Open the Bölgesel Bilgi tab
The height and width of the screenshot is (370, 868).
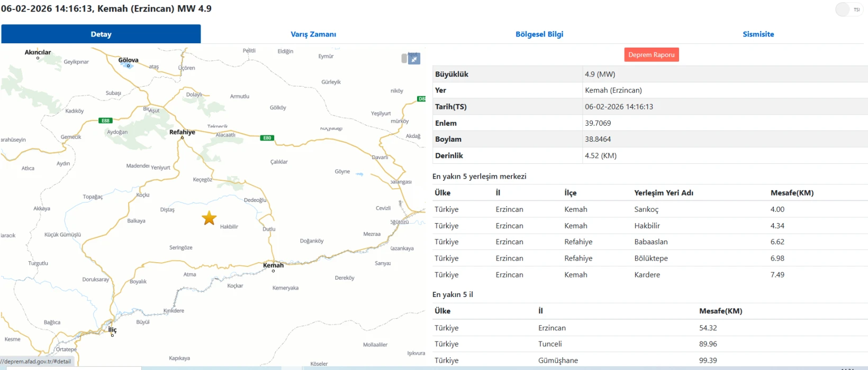pyautogui.click(x=539, y=34)
